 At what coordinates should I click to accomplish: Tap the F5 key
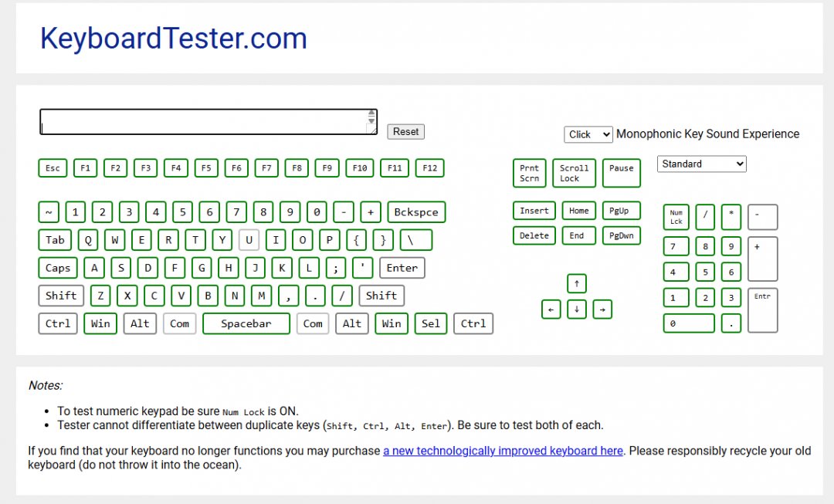point(206,168)
